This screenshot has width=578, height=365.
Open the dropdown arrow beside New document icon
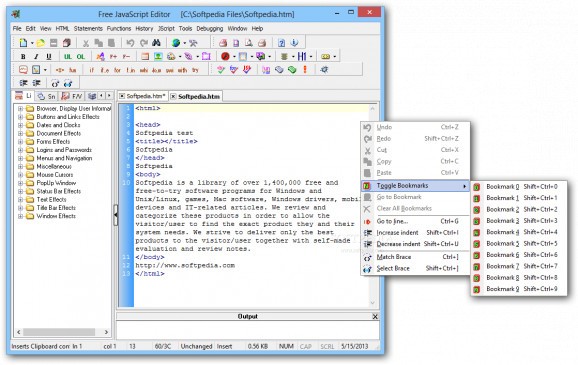tap(32, 43)
